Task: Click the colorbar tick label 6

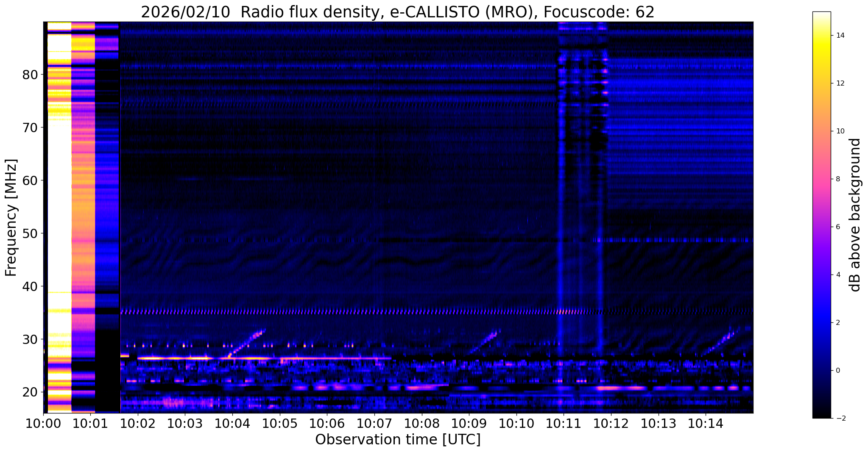Action: 838,227
